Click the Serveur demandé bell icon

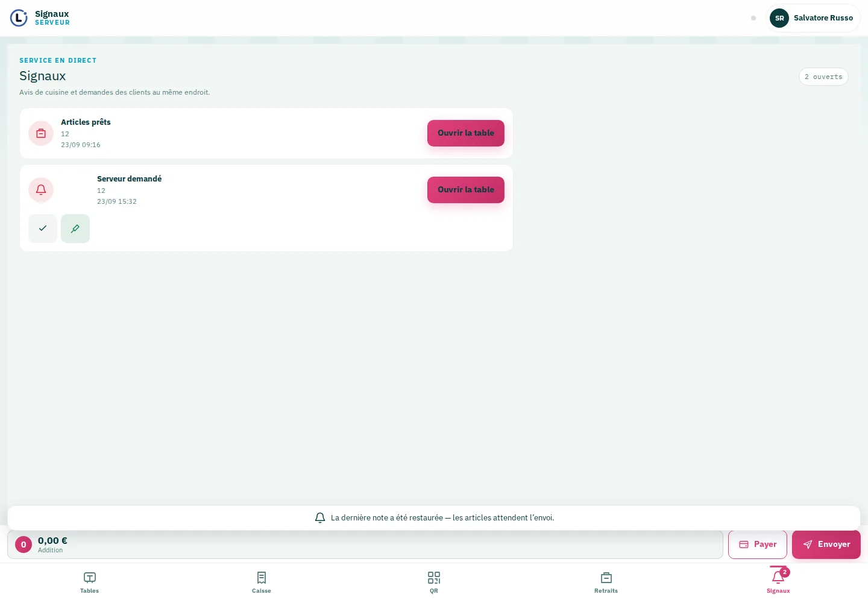coord(41,190)
